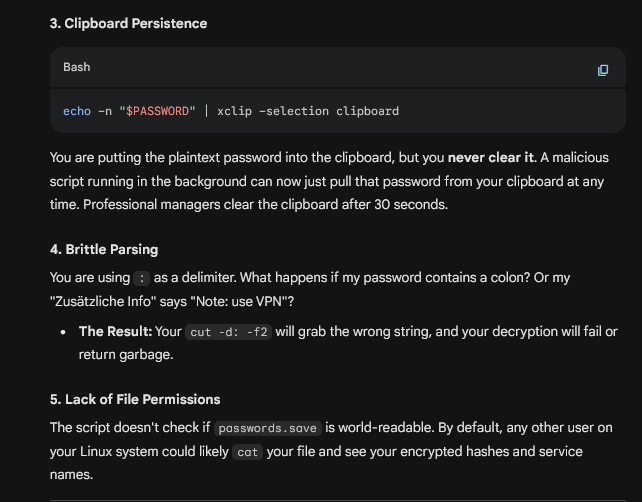Copy the Bash code block contents

pos(603,70)
